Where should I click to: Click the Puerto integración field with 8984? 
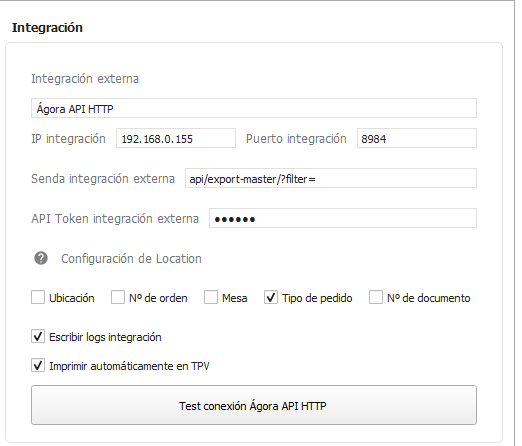417,138
